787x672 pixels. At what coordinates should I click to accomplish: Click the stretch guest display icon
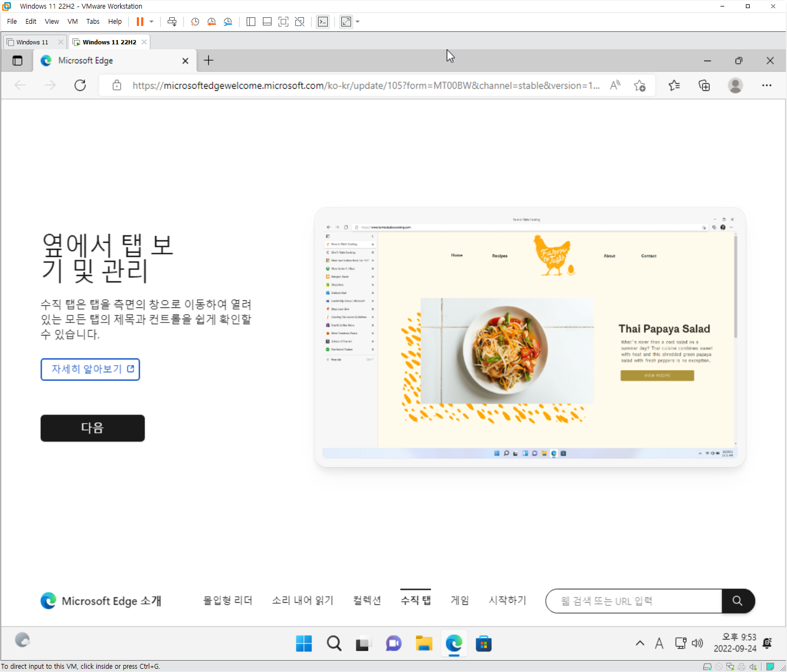pos(346,22)
